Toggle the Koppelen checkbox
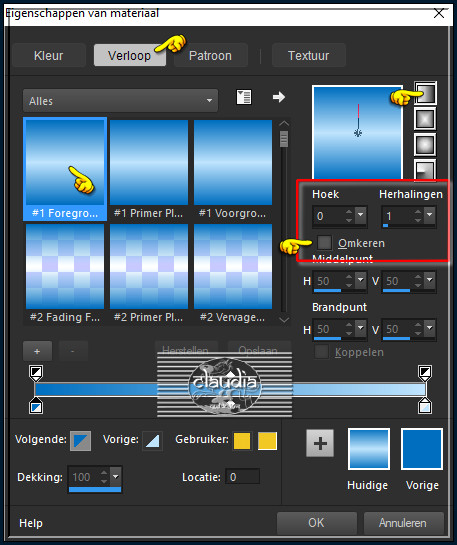This screenshot has width=457, height=545. tap(321, 352)
